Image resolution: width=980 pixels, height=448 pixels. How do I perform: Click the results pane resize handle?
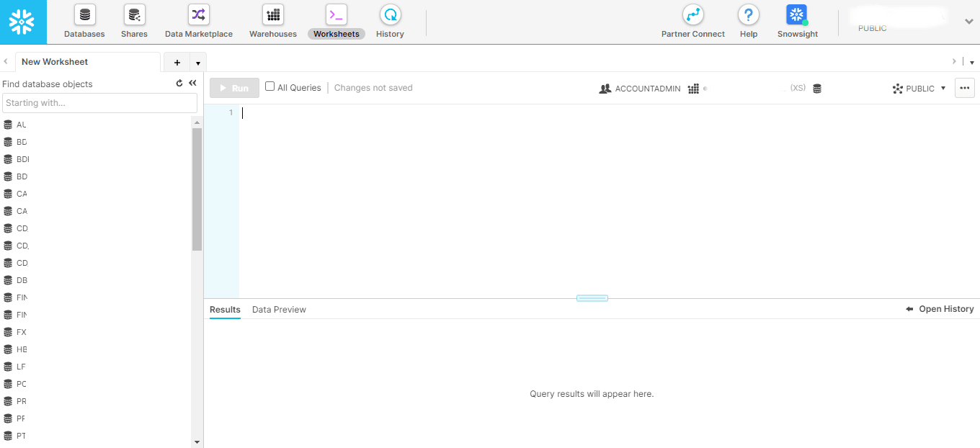pos(592,298)
